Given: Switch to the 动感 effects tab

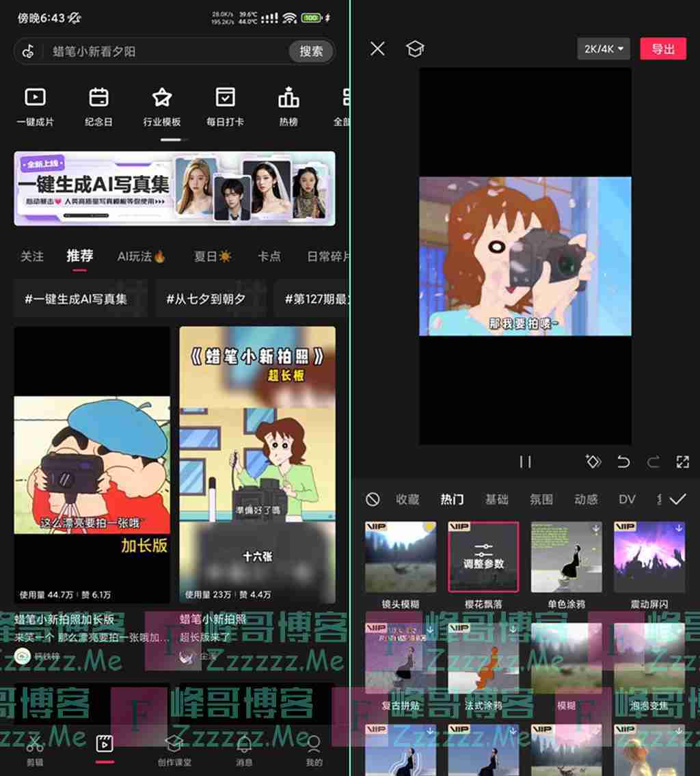Looking at the screenshot, I should pyautogui.click(x=586, y=499).
